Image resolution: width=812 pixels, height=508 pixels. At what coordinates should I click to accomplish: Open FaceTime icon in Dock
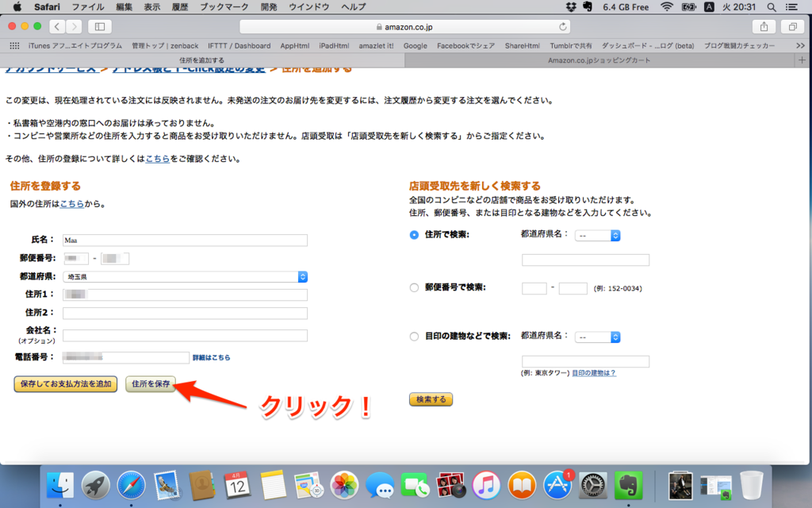415,486
